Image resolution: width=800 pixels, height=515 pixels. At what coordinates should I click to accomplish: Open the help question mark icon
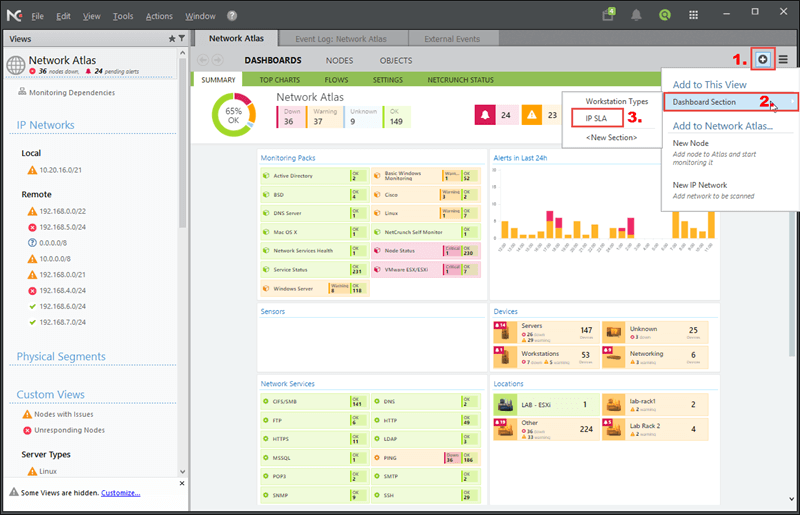[232, 16]
